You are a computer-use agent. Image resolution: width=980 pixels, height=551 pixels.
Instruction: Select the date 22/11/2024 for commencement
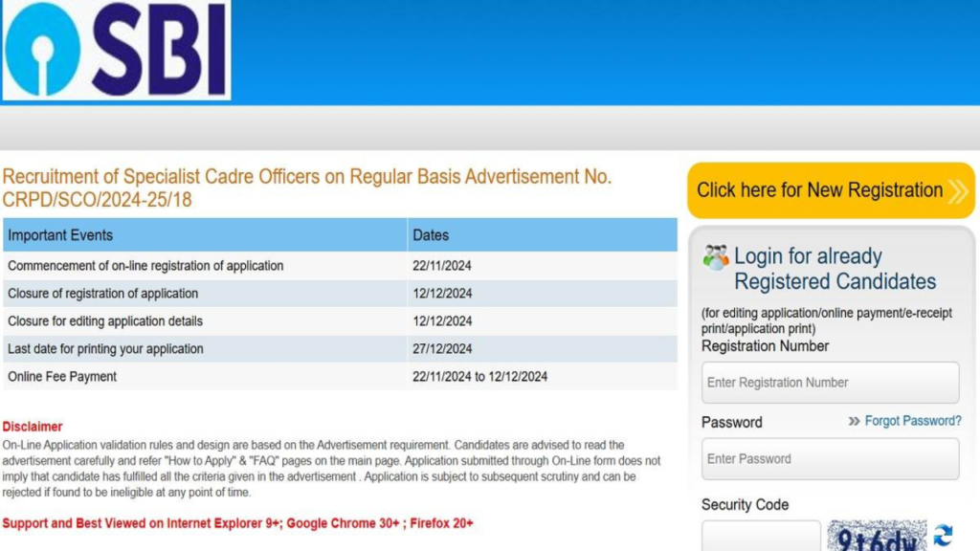(442, 266)
